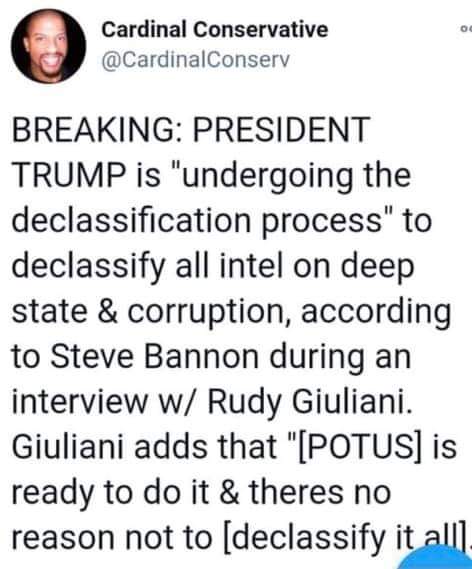This screenshot has width=472, height=569.
Task: Open the tweet's more options menu icon
Action: tap(467, 29)
